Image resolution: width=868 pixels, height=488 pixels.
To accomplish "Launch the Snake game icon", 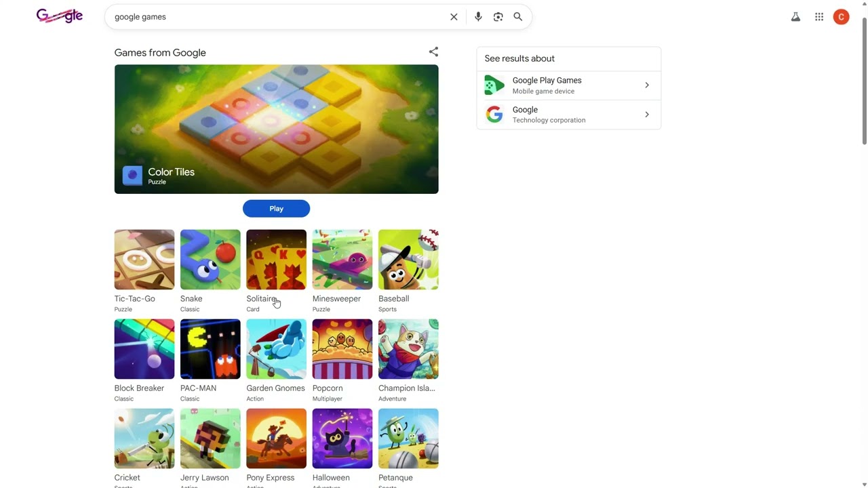I will click(x=210, y=260).
